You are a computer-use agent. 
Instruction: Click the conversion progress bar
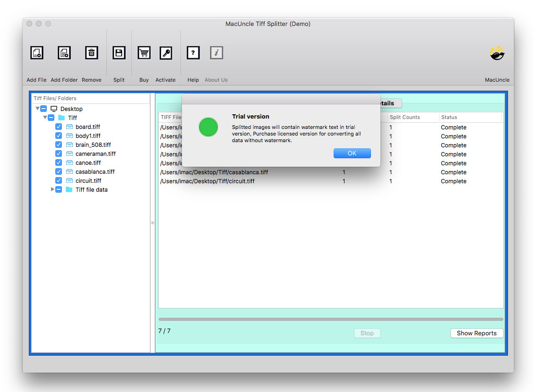(x=331, y=319)
